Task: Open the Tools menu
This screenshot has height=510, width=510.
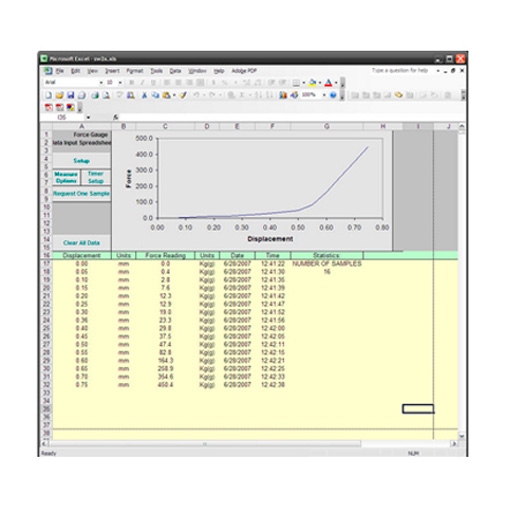Action: [156, 71]
